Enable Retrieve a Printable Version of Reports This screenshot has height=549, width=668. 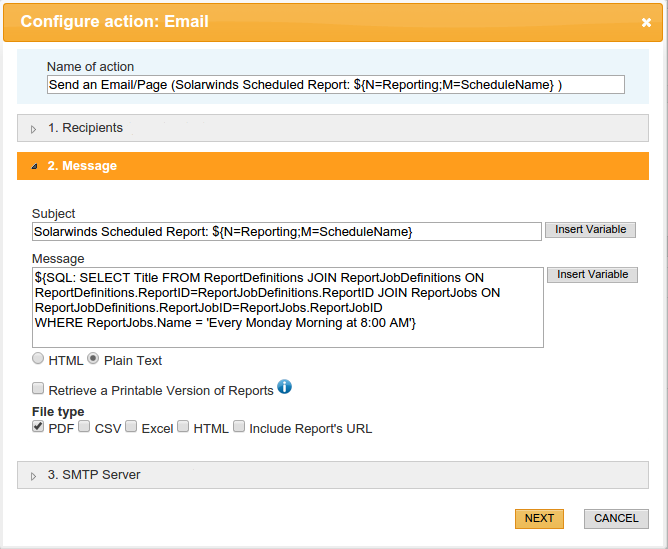point(38,388)
